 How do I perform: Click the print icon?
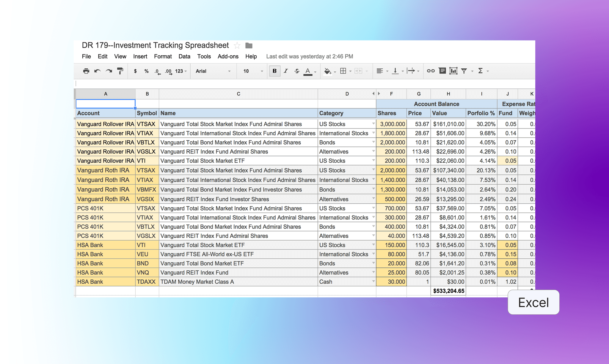click(x=86, y=71)
